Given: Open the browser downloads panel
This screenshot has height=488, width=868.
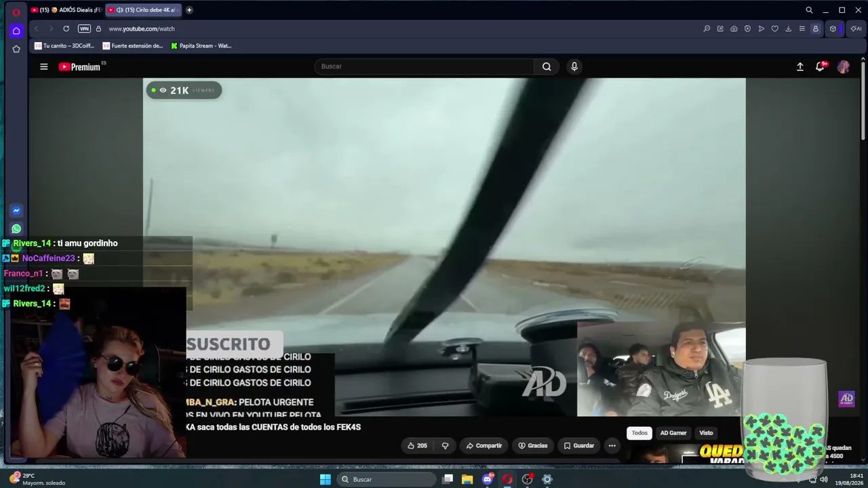Looking at the screenshot, I should [x=788, y=28].
